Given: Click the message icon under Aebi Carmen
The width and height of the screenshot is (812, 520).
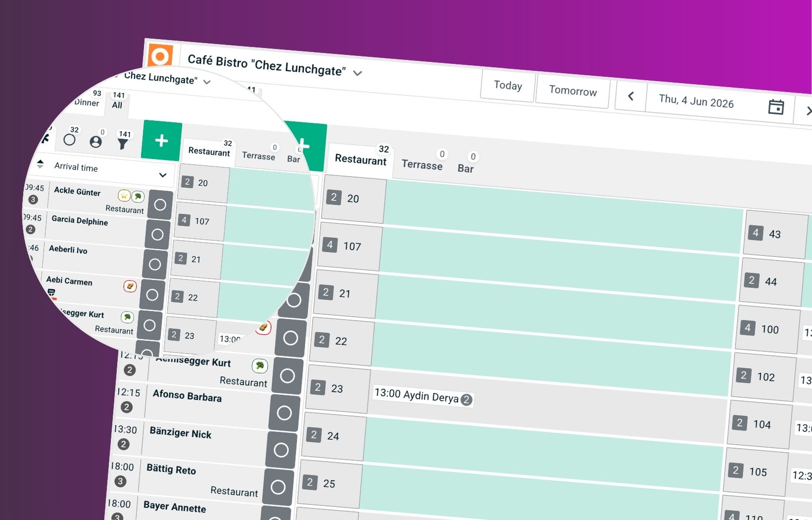Looking at the screenshot, I should 51,293.
